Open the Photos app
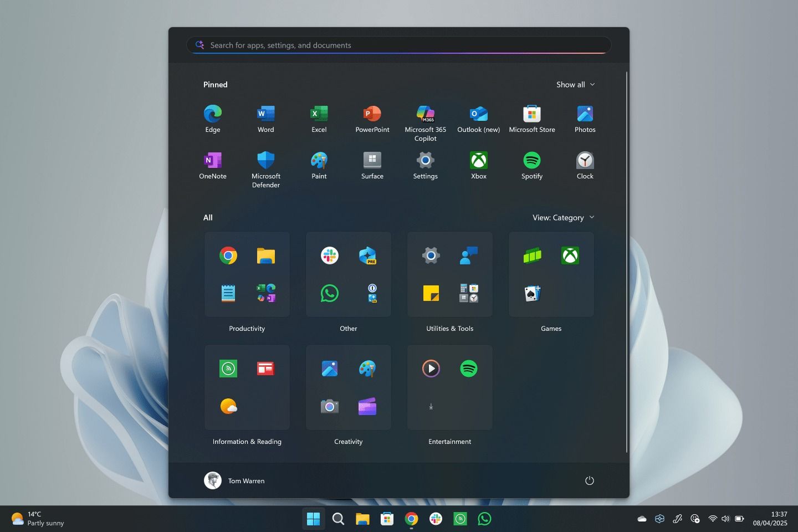 [x=585, y=116]
